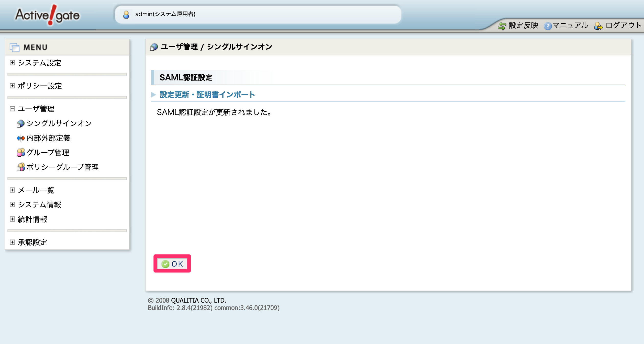
Task: Click the ログアウト logout icon
Action: (598, 26)
